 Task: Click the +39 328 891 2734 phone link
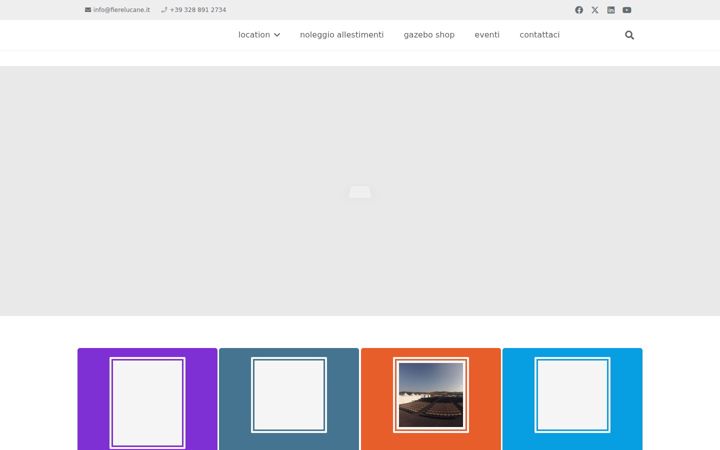[198, 10]
